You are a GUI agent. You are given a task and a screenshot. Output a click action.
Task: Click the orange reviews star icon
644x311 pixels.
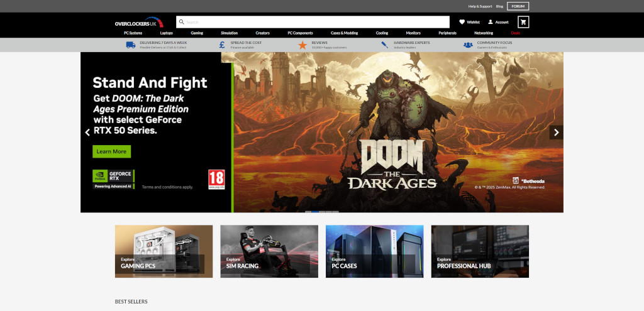pos(303,45)
